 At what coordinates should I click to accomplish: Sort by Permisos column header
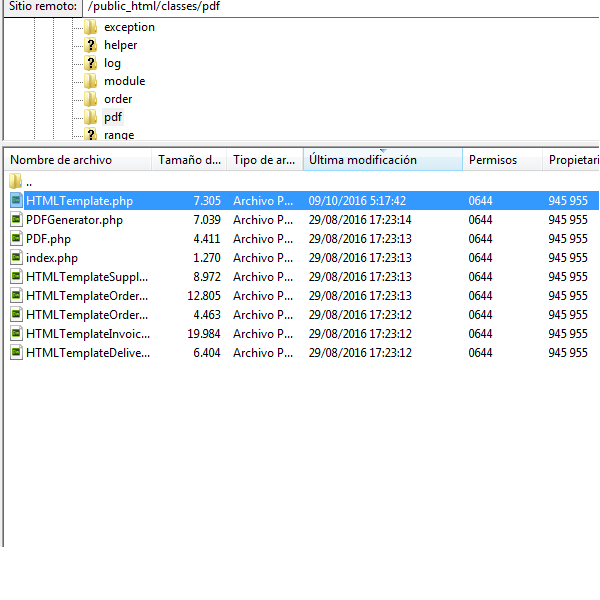[x=502, y=160]
